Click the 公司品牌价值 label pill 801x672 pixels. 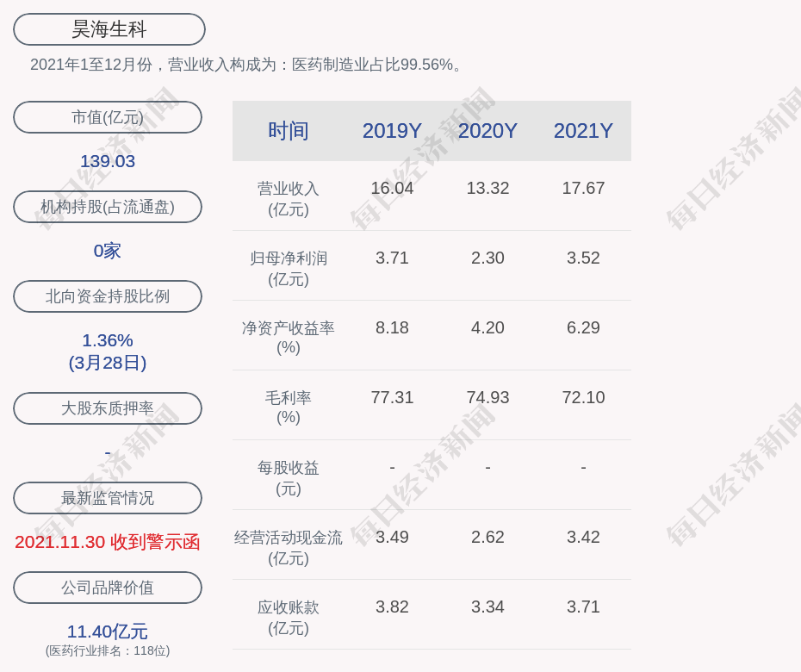tap(108, 588)
